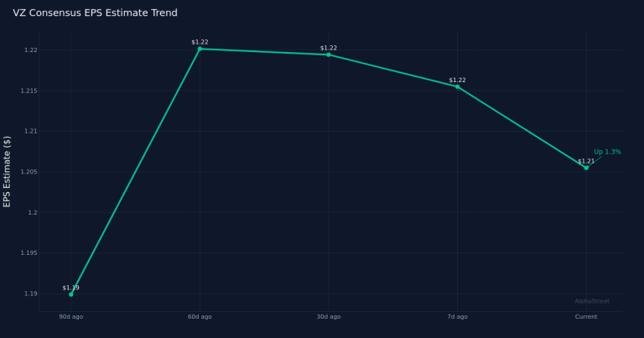Select the Current data point marker
Image resolution: width=644 pixels, height=338 pixels.
[586, 168]
